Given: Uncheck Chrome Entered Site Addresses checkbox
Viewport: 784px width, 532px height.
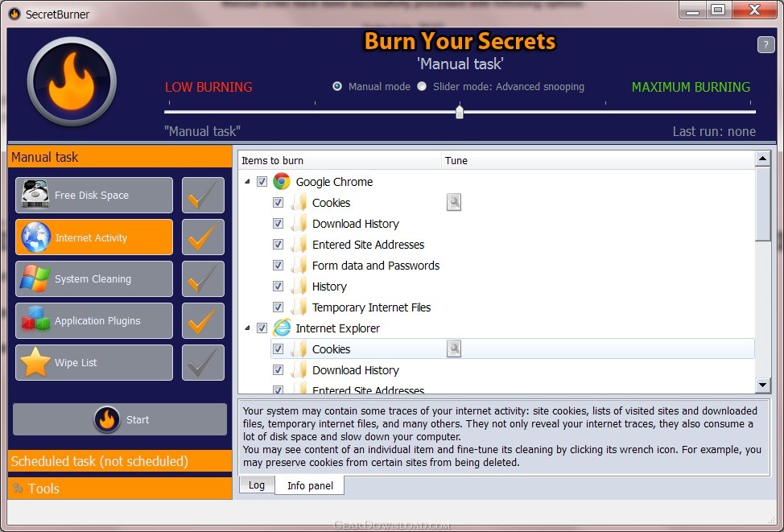Looking at the screenshot, I should [278, 245].
